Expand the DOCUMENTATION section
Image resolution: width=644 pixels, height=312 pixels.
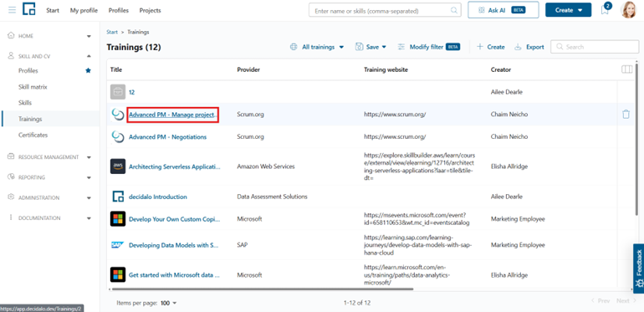89,218
